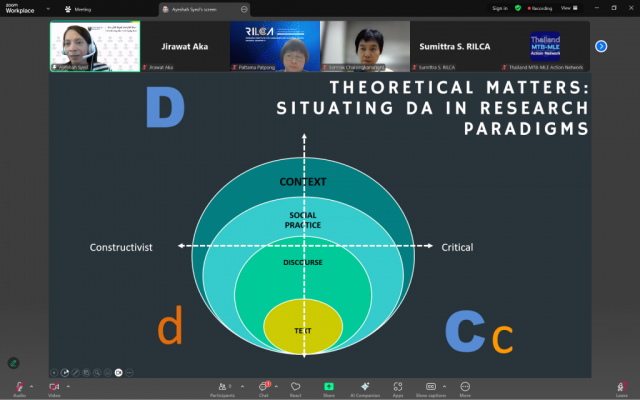Image resolution: width=640 pixels, height=400 pixels.
Task: Click the React heart icon
Action: point(296,387)
